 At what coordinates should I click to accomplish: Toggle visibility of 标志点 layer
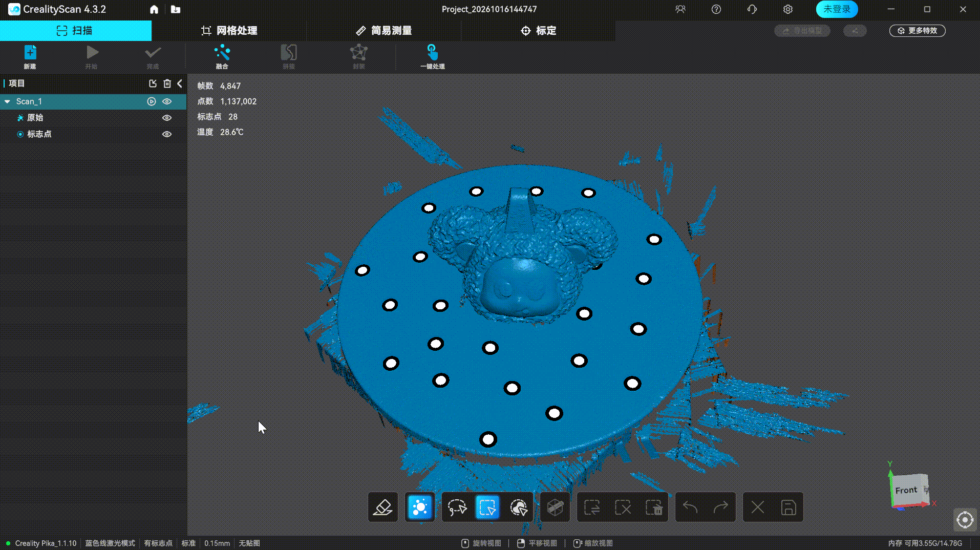pos(167,134)
